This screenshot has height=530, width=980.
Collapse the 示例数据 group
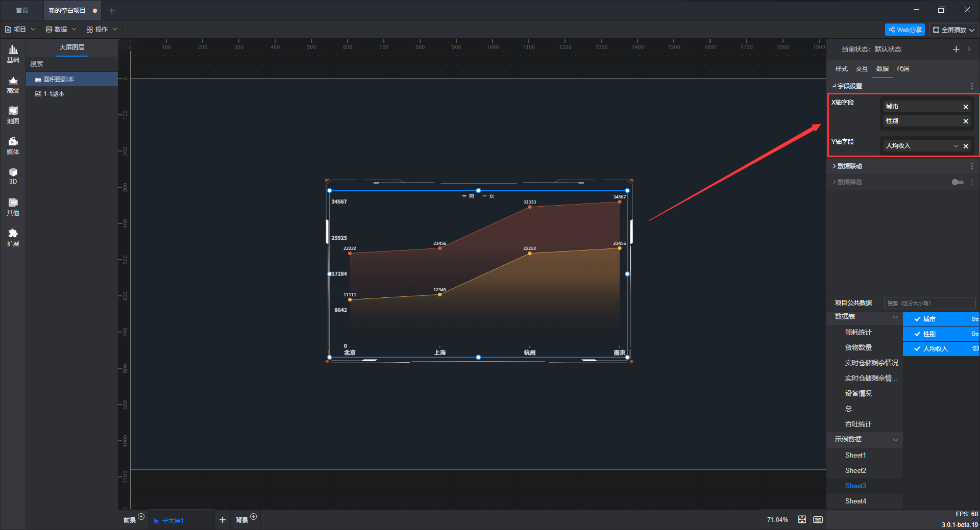coord(895,440)
